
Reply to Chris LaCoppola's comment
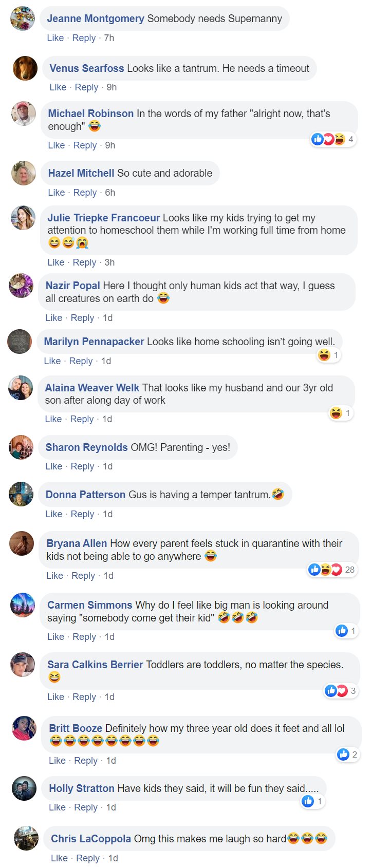click(x=88, y=858)
